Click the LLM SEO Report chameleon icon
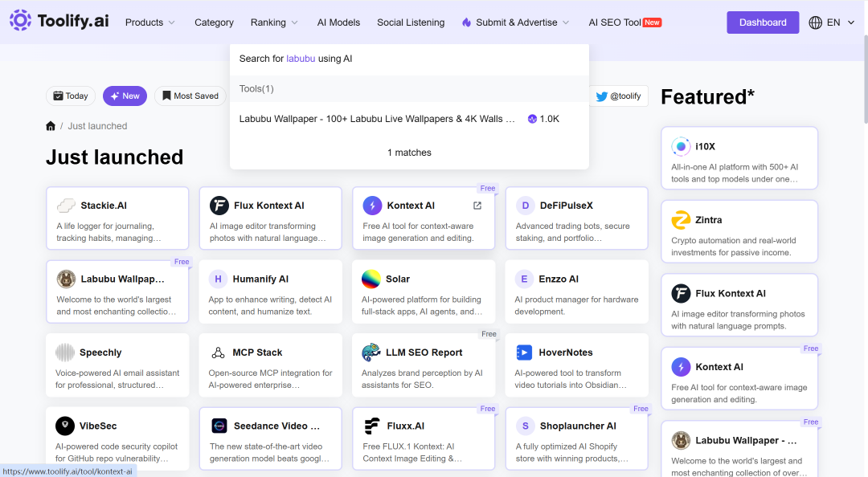Image resolution: width=868 pixels, height=477 pixels. pyautogui.click(x=371, y=353)
